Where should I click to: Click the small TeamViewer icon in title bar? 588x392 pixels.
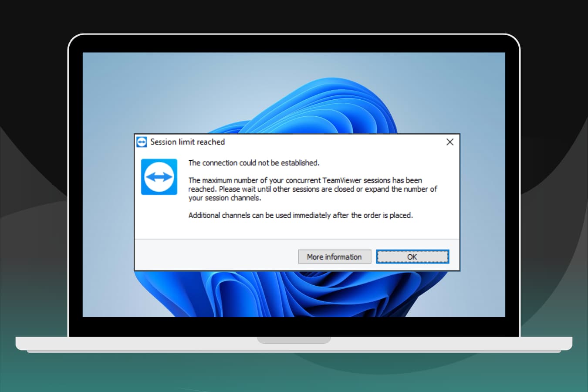142,142
